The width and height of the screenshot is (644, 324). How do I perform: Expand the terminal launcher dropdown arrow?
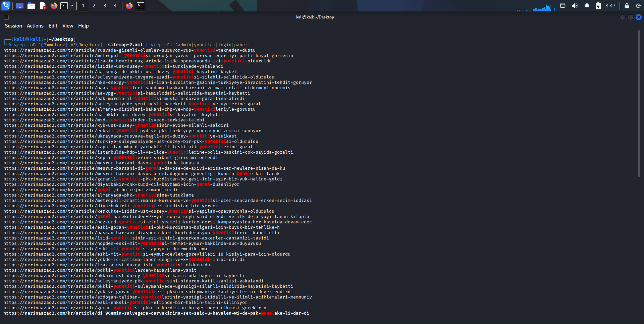pyautogui.click(x=72, y=6)
